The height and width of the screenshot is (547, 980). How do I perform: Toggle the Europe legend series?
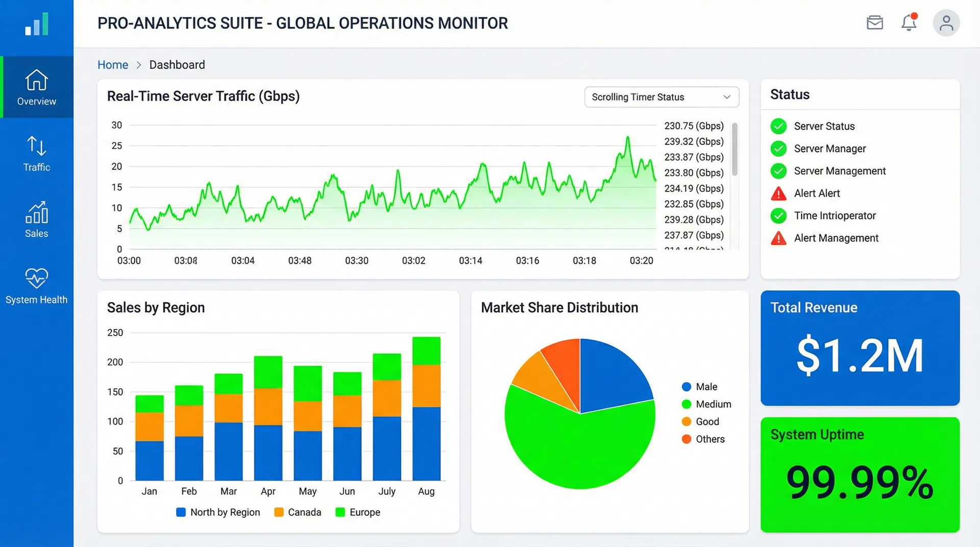(358, 512)
